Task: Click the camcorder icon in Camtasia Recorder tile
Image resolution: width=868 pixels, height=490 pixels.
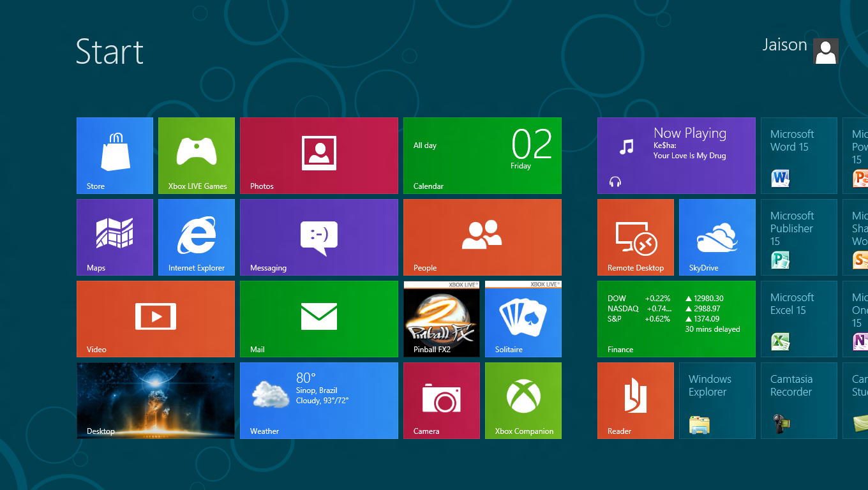Action: point(781,424)
